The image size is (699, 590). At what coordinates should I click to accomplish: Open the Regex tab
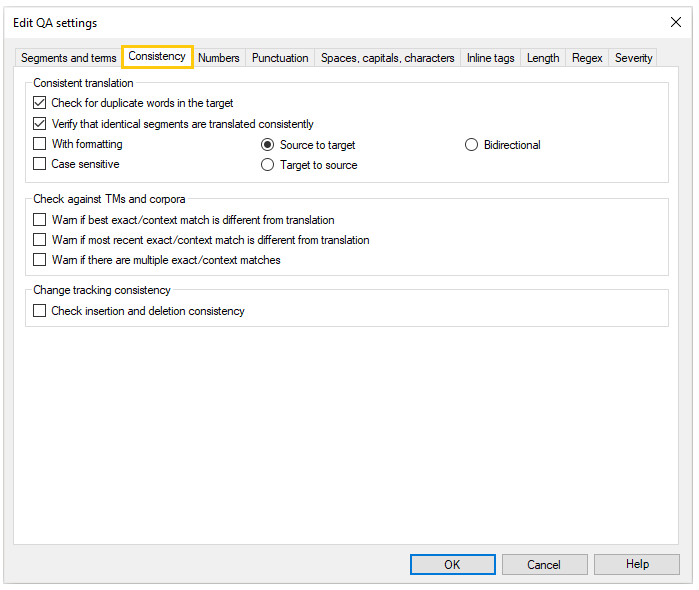point(587,58)
